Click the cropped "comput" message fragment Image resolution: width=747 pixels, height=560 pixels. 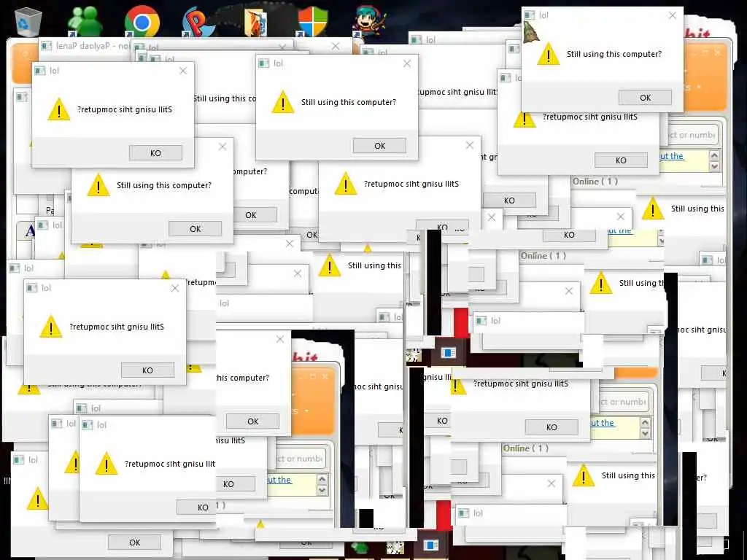point(303,191)
